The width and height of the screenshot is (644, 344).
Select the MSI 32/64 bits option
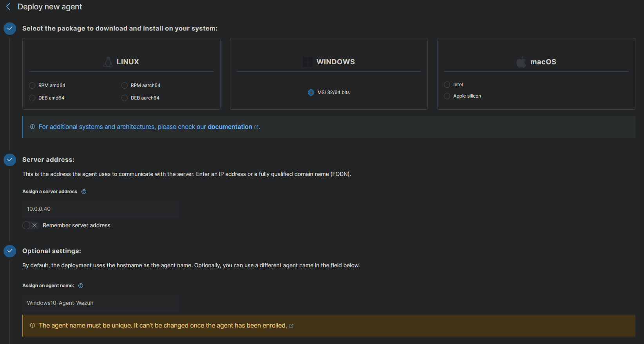click(311, 92)
